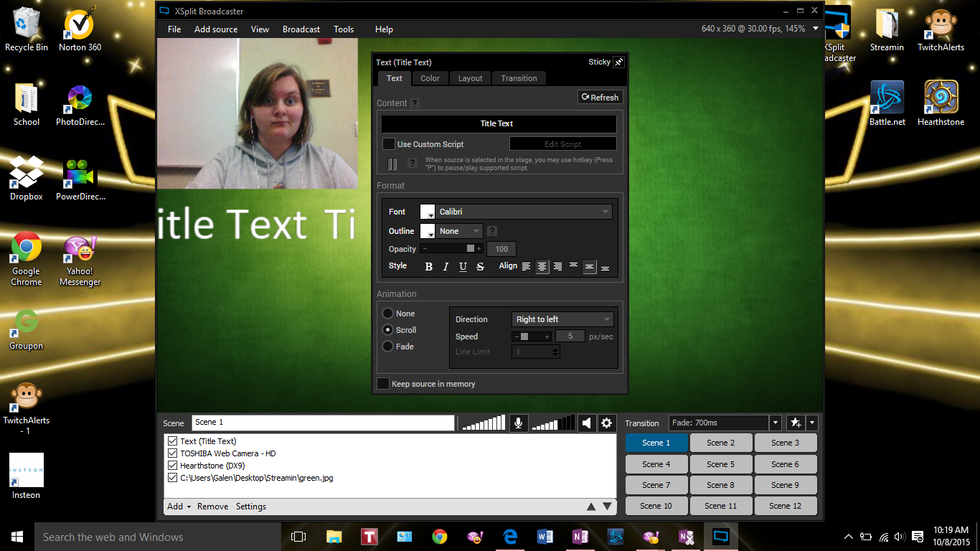Click the Refresh button above Content

[600, 97]
